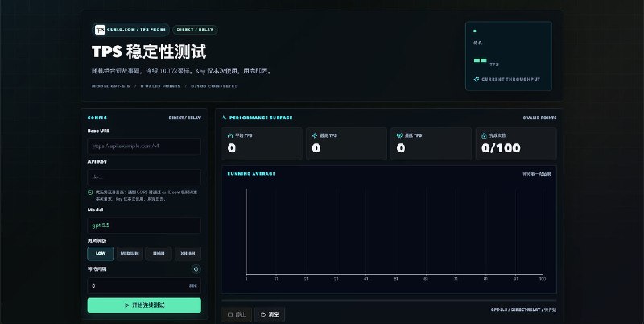Click the CONFIG panel heading
Screen dimensions: 644x324
coord(97,118)
